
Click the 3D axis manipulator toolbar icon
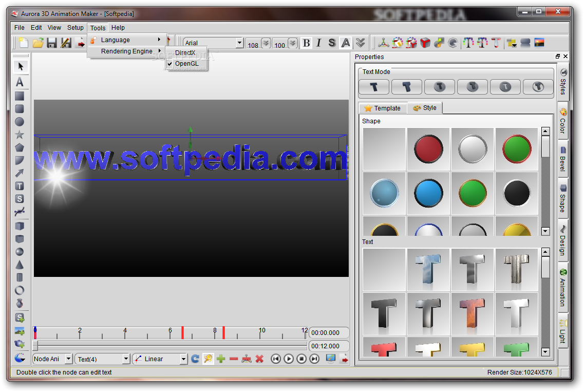click(x=384, y=43)
